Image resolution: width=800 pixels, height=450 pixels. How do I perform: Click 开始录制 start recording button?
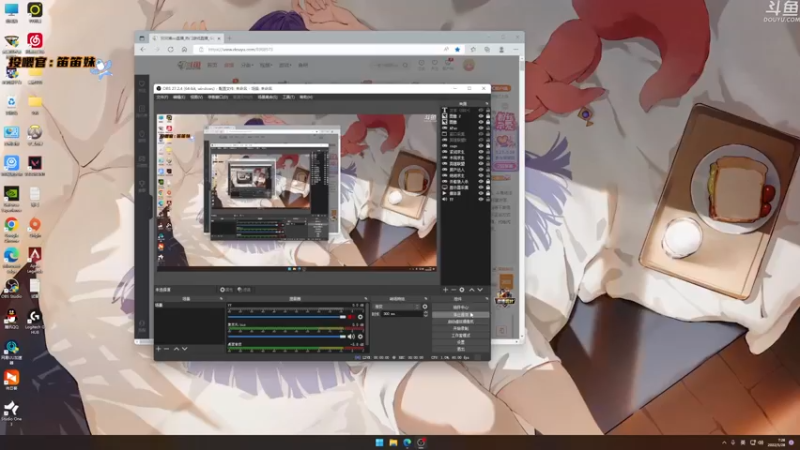click(x=461, y=329)
